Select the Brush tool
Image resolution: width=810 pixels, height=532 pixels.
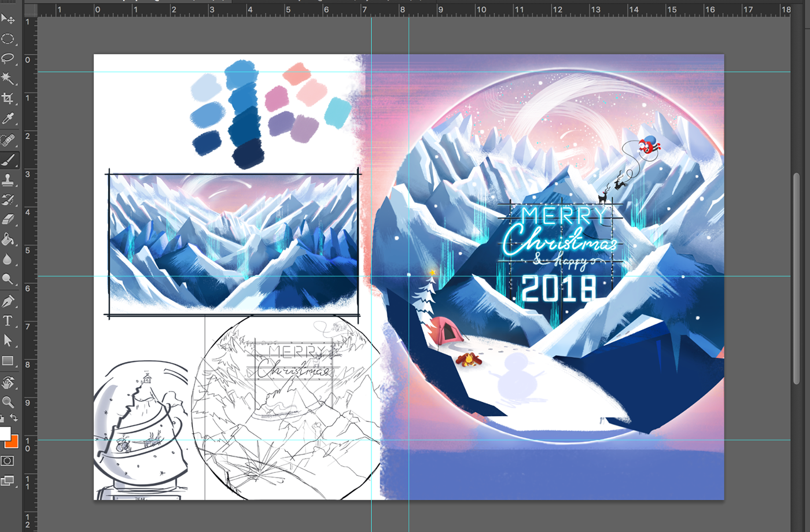coord(8,160)
